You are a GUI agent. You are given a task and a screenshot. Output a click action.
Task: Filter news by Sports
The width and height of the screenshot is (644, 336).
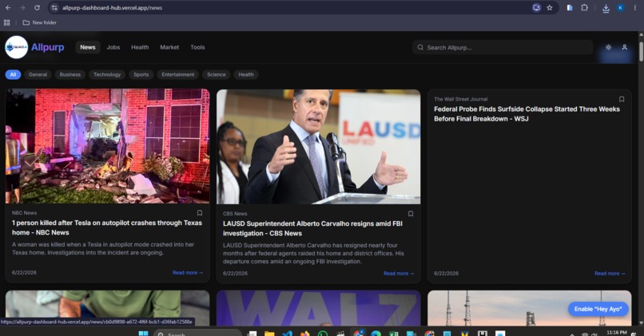[x=141, y=75]
